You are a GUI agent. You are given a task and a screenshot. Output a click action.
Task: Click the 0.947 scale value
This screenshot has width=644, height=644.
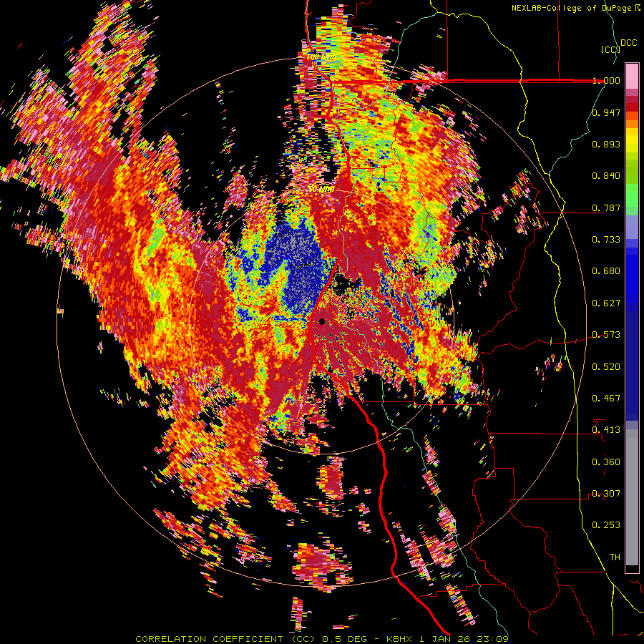click(x=606, y=112)
